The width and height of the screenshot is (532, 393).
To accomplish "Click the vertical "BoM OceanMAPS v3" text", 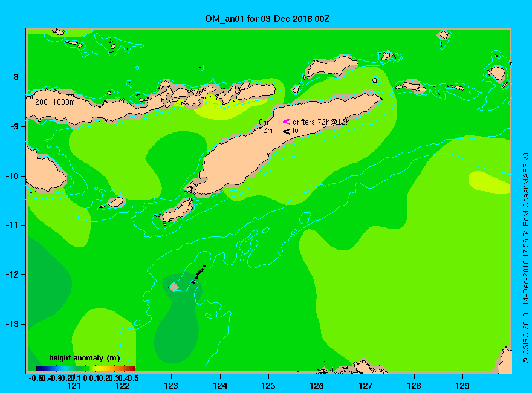I will (x=525, y=189).
